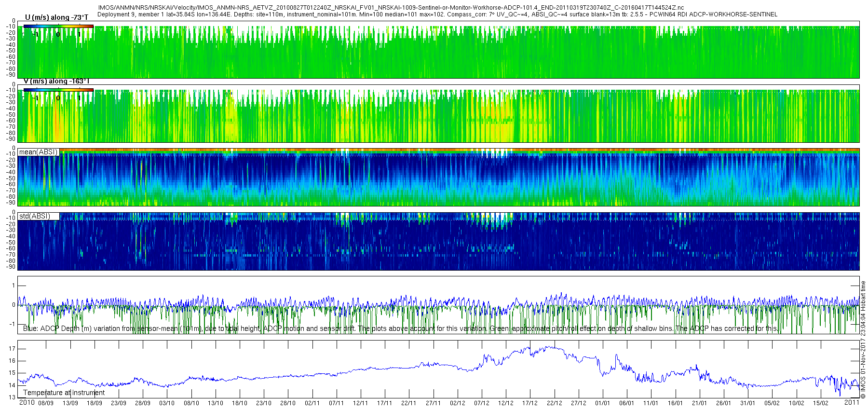Click the '13/10' date tick label
This screenshot has width=868, height=410.
coord(216,403)
